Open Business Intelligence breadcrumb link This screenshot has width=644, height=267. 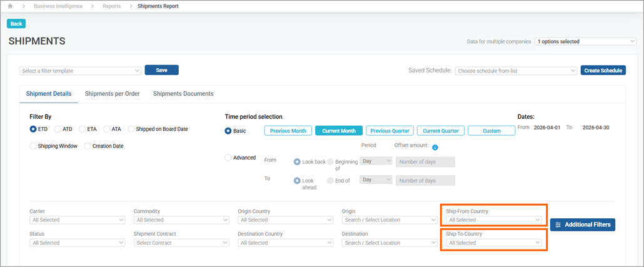click(x=58, y=6)
